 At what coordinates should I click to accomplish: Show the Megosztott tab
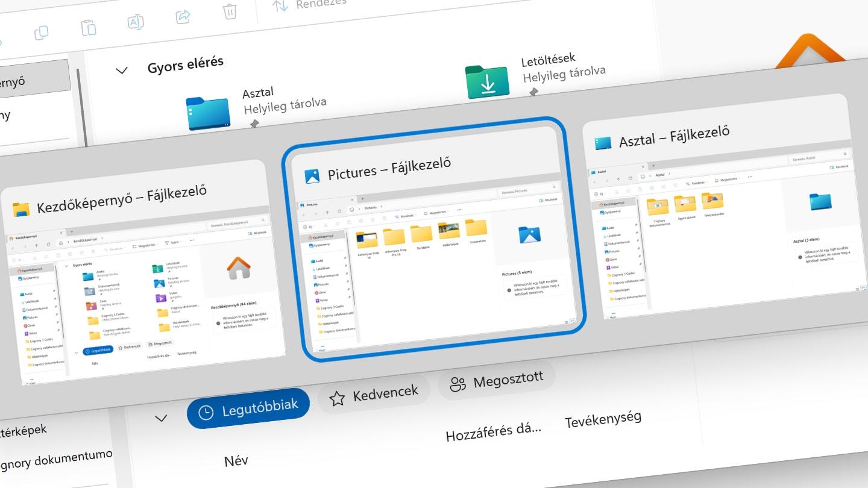(x=496, y=380)
